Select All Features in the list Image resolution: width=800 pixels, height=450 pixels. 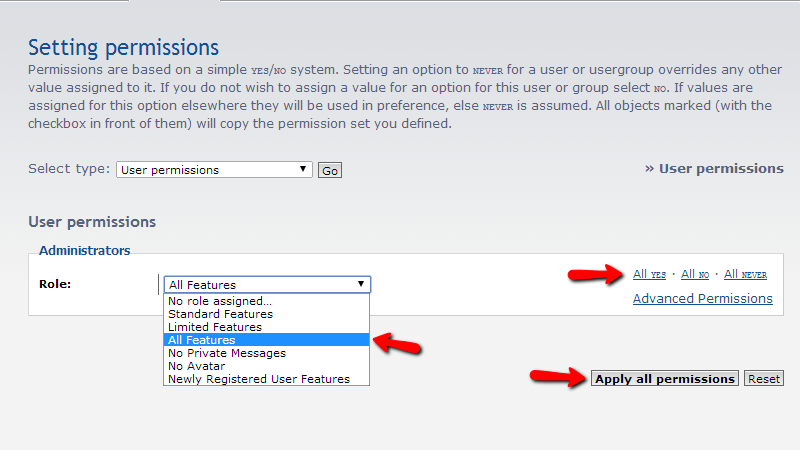point(202,340)
